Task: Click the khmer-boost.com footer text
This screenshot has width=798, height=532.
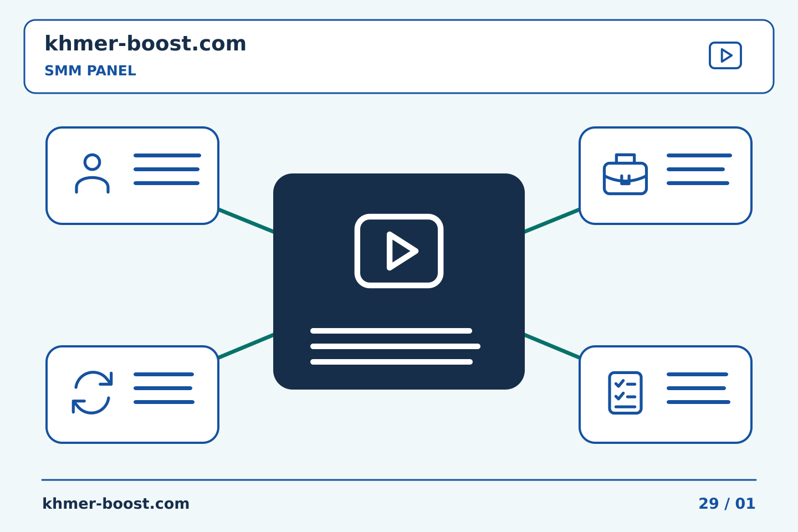Action: [116, 504]
